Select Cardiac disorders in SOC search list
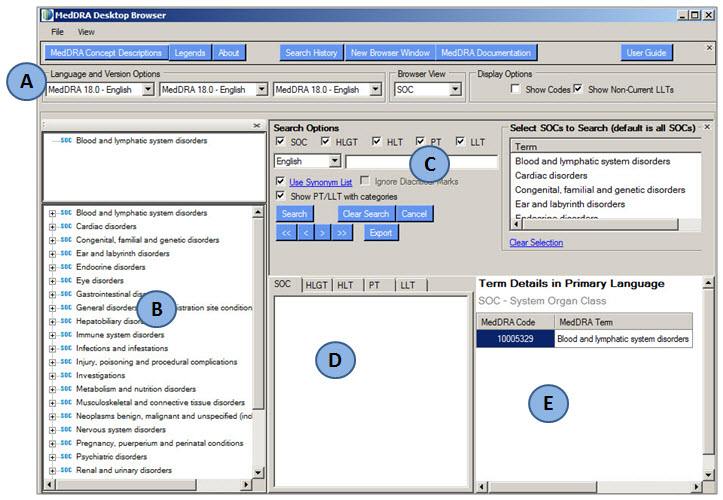 tap(551, 176)
